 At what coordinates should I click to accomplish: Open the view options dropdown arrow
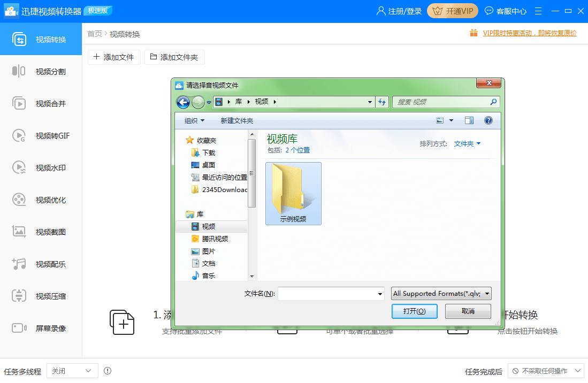pyautogui.click(x=451, y=120)
